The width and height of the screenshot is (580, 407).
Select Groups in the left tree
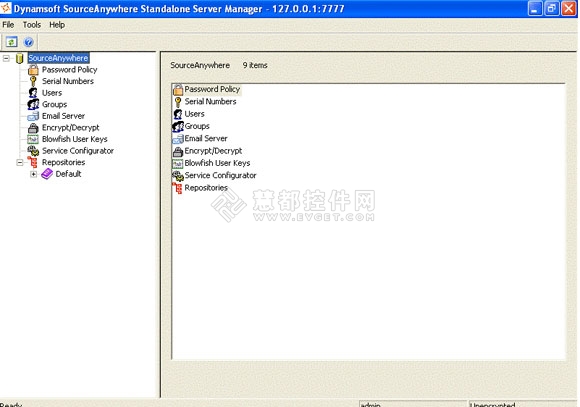(54, 104)
